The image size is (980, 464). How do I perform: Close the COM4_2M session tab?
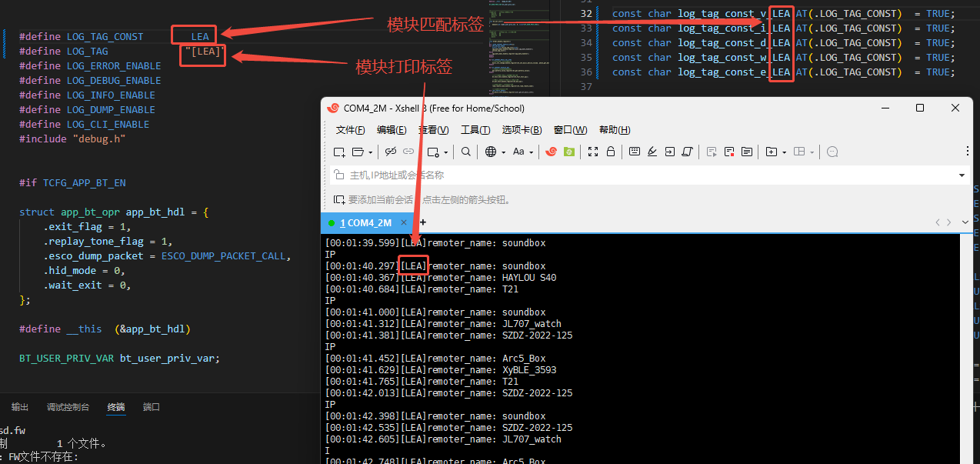(x=404, y=223)
